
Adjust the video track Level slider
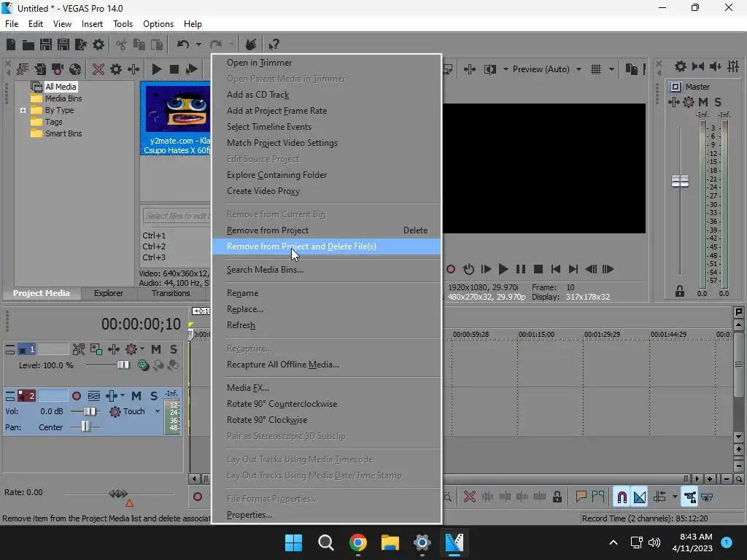(x=123, y=365)
